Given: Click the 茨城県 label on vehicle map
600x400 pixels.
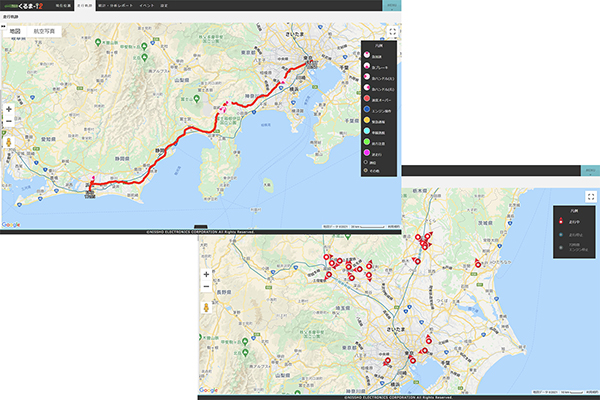Looking at the screenshot, I should [x=485, y=222].
